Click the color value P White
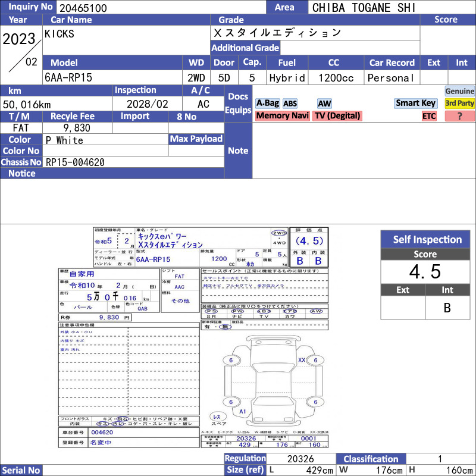476x476 pixels. pyautogui.click(x=64, y=140)
